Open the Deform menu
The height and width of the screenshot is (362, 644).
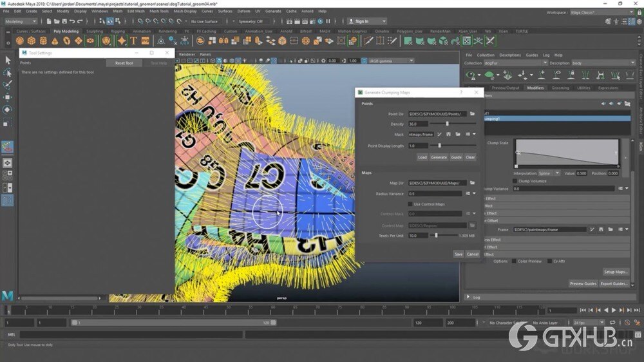click(243, 11)
